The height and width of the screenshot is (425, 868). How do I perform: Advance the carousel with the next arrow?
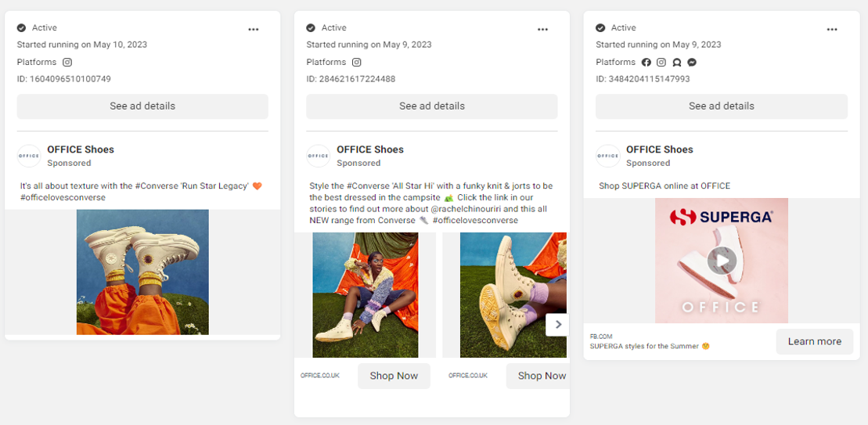point(557,325)
